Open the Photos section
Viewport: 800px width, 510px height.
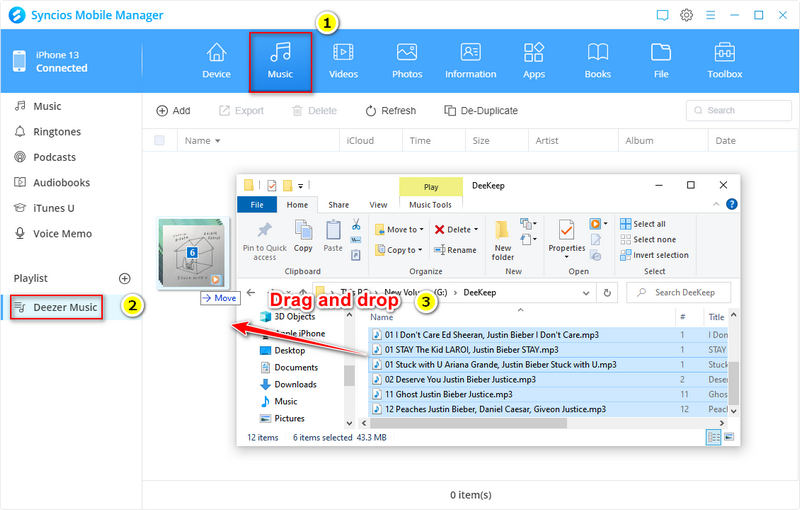407,61
